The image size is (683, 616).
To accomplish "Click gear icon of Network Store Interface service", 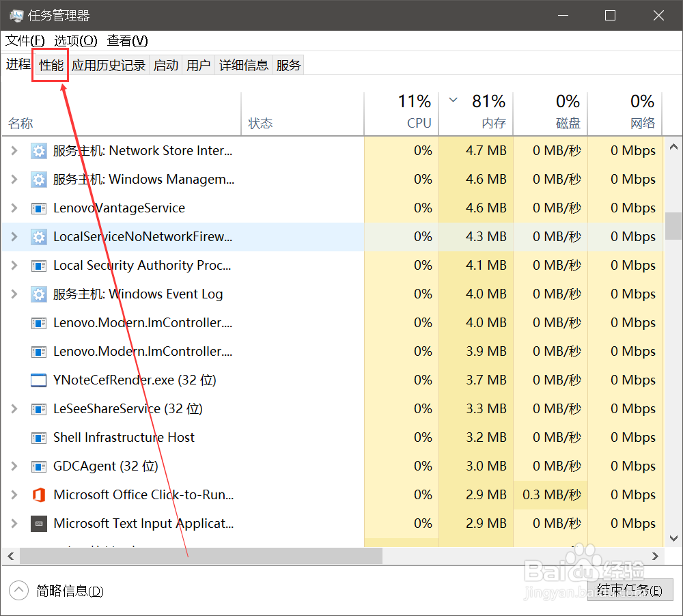I will pos(39,151).
